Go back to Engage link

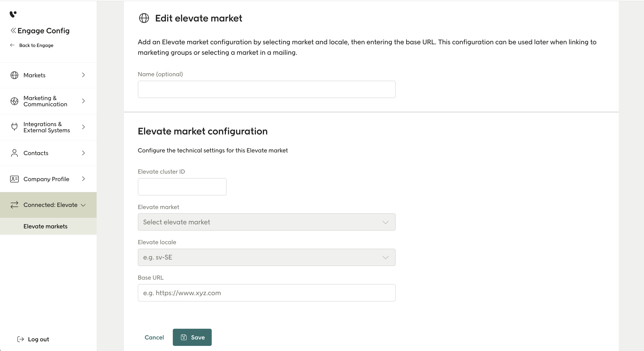(x=36, y=45)
